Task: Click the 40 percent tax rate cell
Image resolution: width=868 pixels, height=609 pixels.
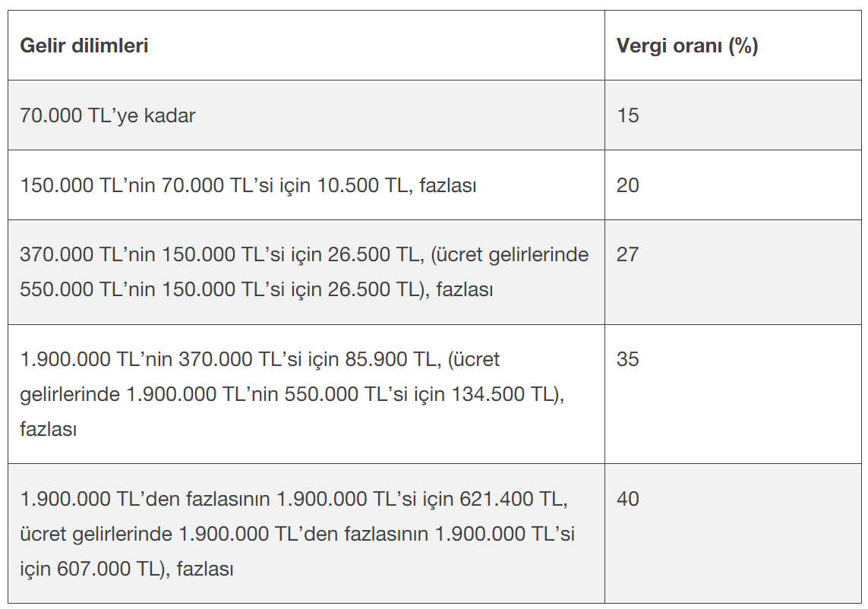Action: click(x=628, y=499)
